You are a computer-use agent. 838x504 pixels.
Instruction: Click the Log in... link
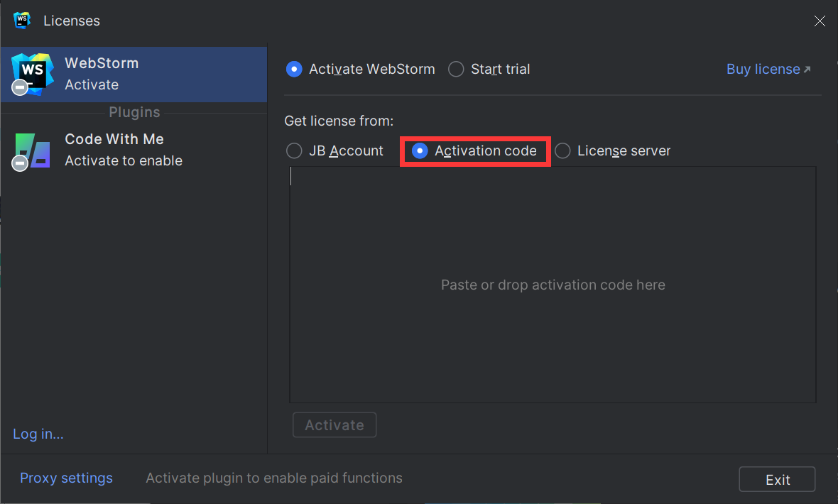(38, 434)
